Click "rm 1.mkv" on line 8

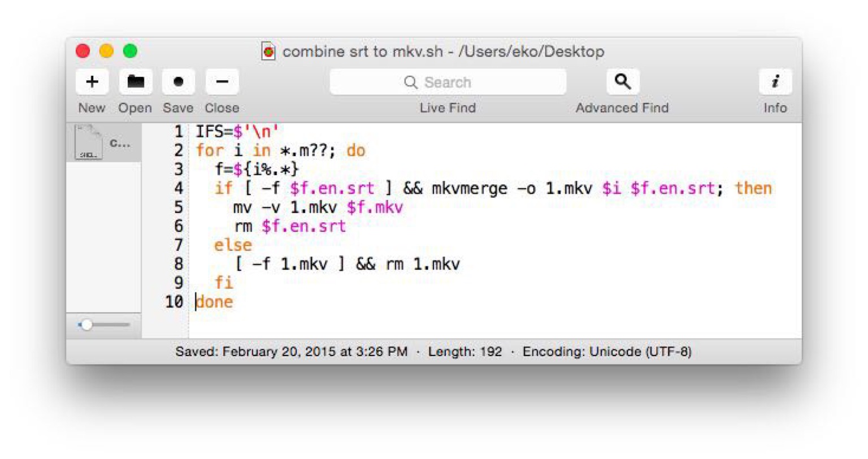tap(423, 264)
